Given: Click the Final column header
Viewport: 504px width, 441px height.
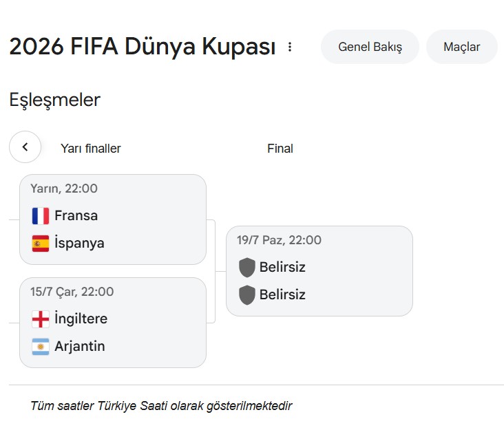Looking at the screenshot, I should click(280, 149).
